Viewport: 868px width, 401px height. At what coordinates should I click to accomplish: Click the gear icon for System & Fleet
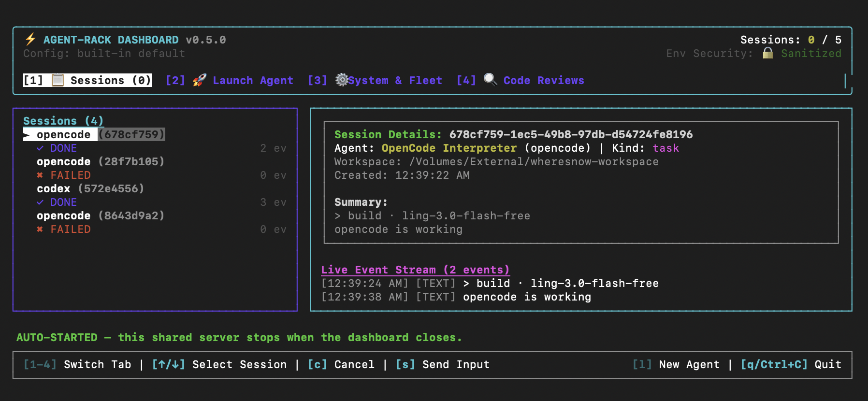click(342, 80)
